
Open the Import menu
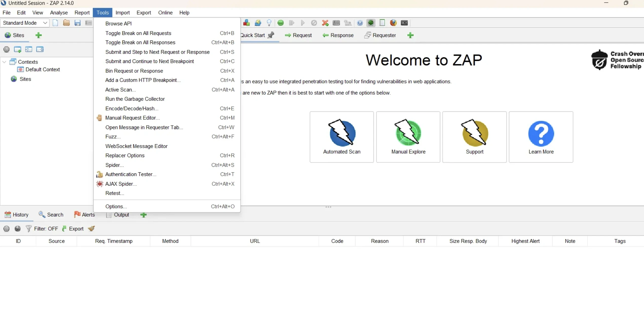(x=123, y=13)
